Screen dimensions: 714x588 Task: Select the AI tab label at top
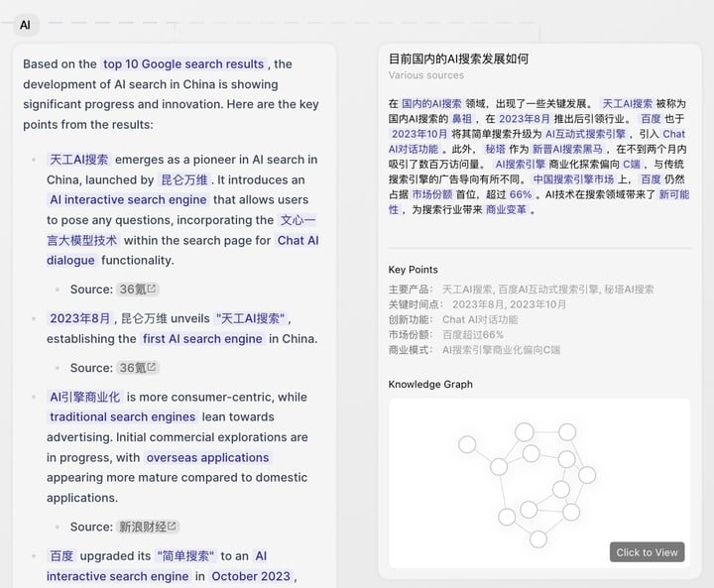coord(25,25)
